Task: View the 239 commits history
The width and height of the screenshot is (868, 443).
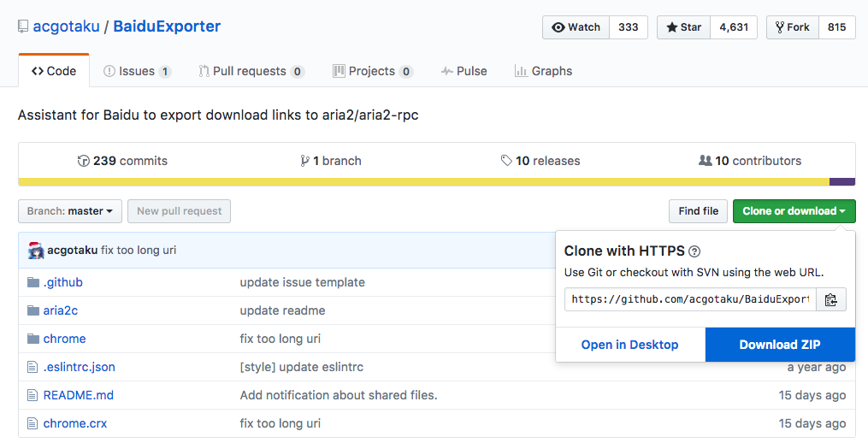Action: (x=122, y=161)
